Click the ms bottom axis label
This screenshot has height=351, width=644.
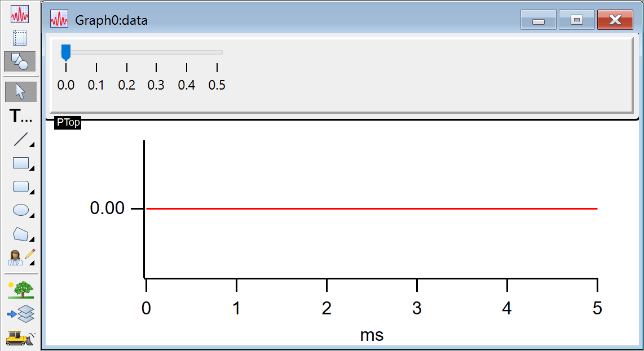372,335
